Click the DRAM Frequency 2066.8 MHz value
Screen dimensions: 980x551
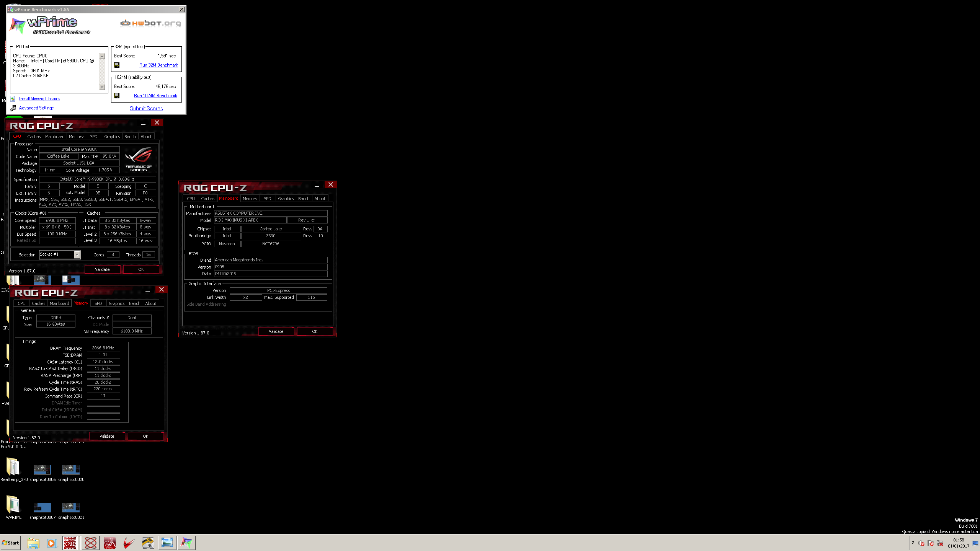103,348
